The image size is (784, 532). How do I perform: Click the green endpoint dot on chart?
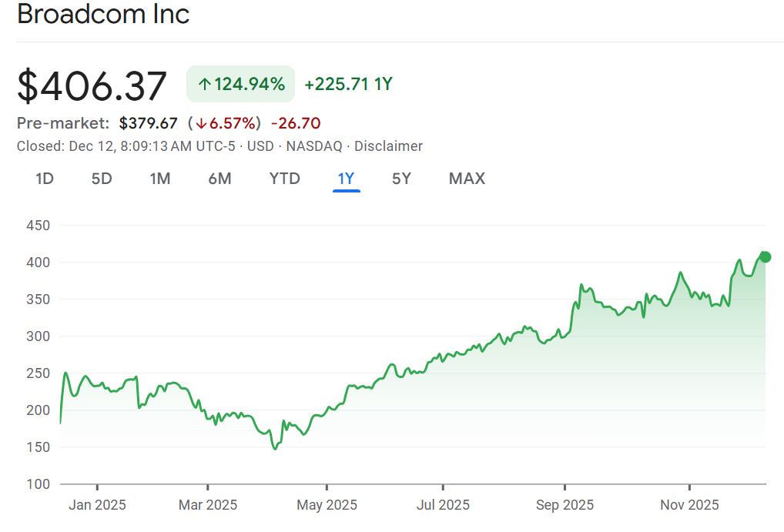[x=765, y=257]
